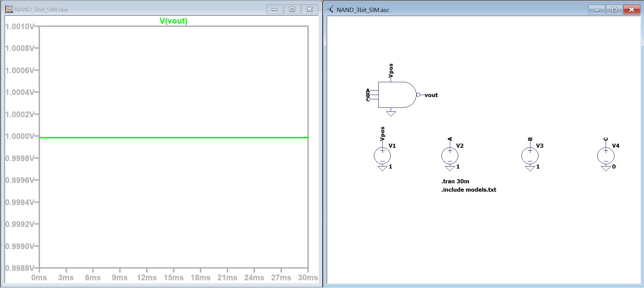Click the V4 voltage source circle
Screen dimensions: 644x288
(x=606, y=156)
